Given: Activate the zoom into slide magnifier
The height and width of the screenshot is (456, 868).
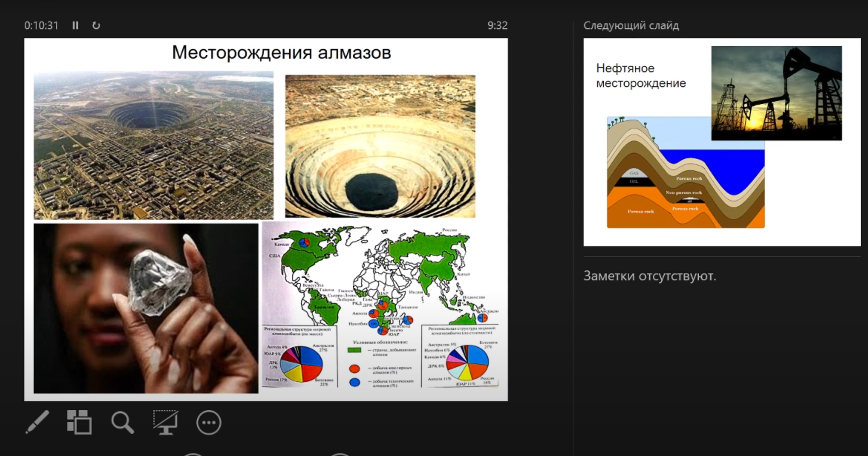Looking at the screenshot, I should coord(123,422).
